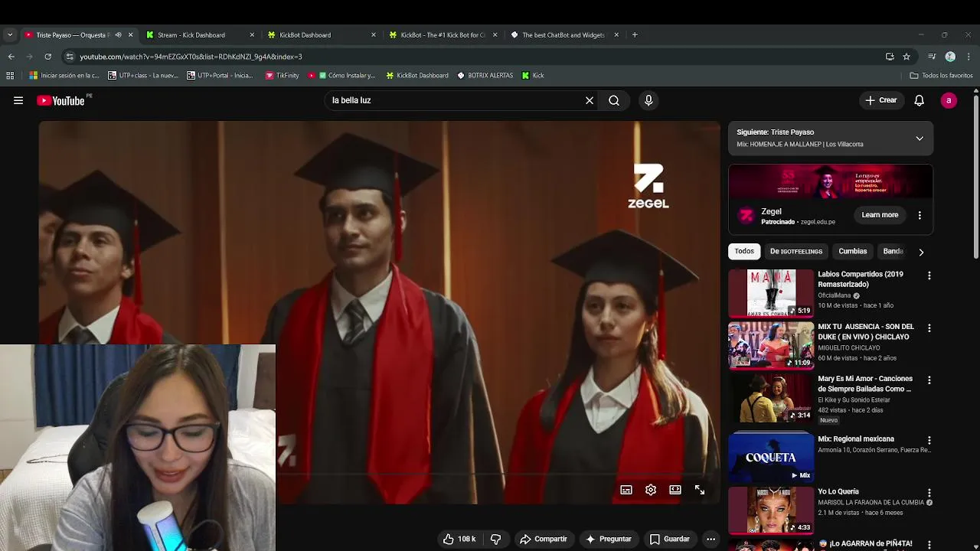Open the Yo Lo Quería video title
The width and height of the screenshot is (980, 551).
(838, 491)
